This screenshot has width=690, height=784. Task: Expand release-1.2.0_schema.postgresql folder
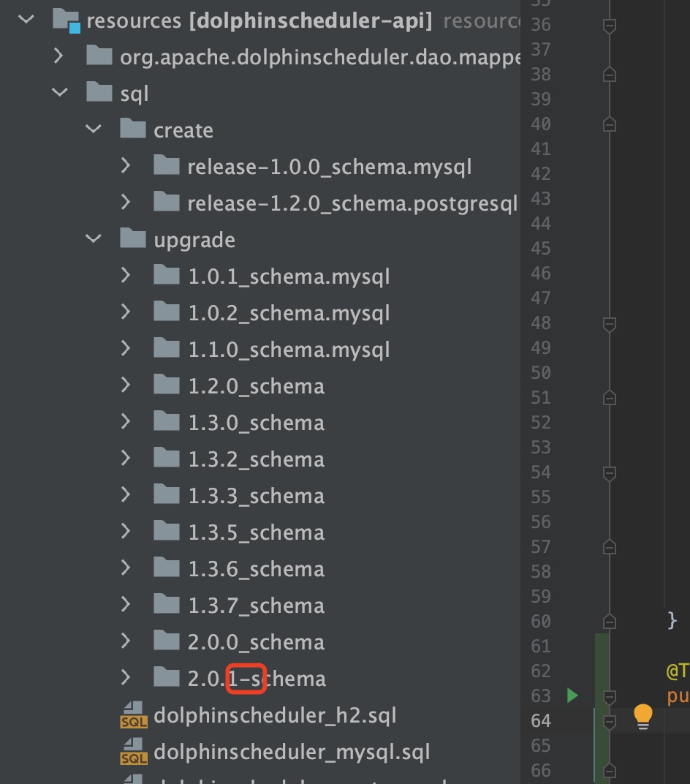tap(126, 202)
